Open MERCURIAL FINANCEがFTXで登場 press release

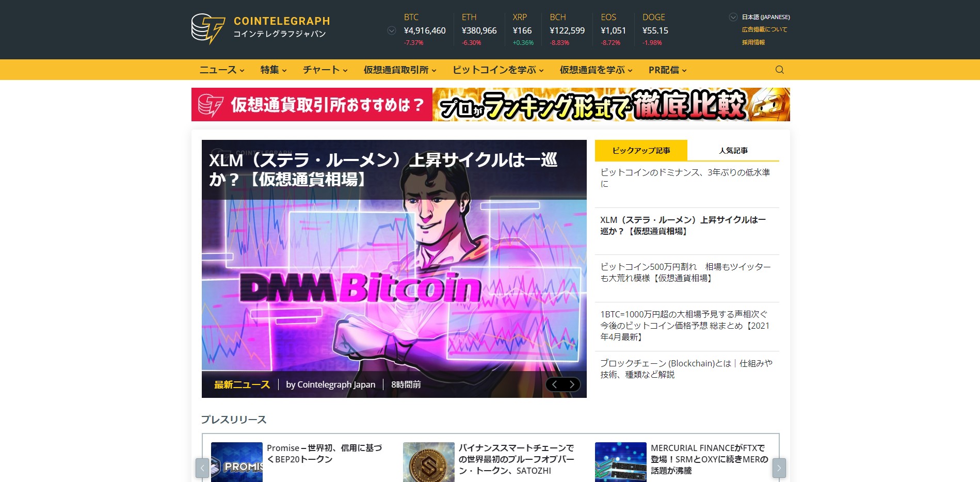point(709,459)
